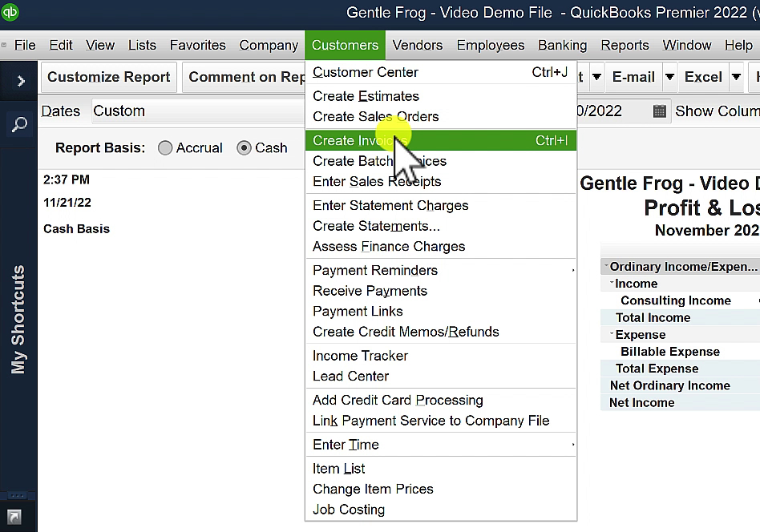
Task: Click the QuickBooks logo icon
Action: point(10,12)
